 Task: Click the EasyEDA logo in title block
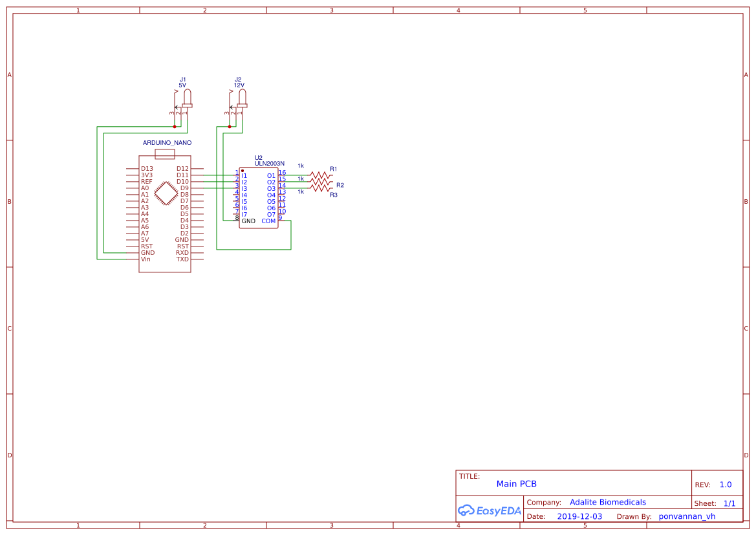point(490,510)
